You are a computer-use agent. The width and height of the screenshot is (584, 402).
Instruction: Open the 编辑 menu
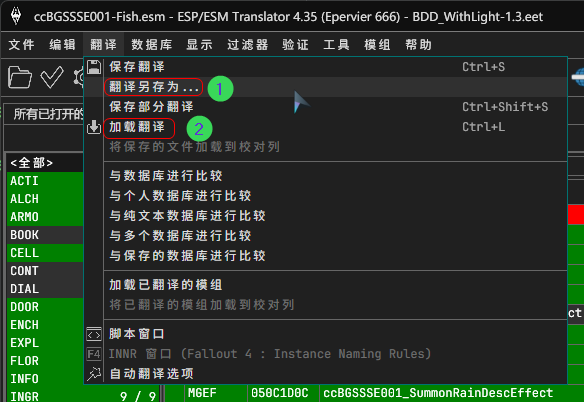click(x=62, y=45)
